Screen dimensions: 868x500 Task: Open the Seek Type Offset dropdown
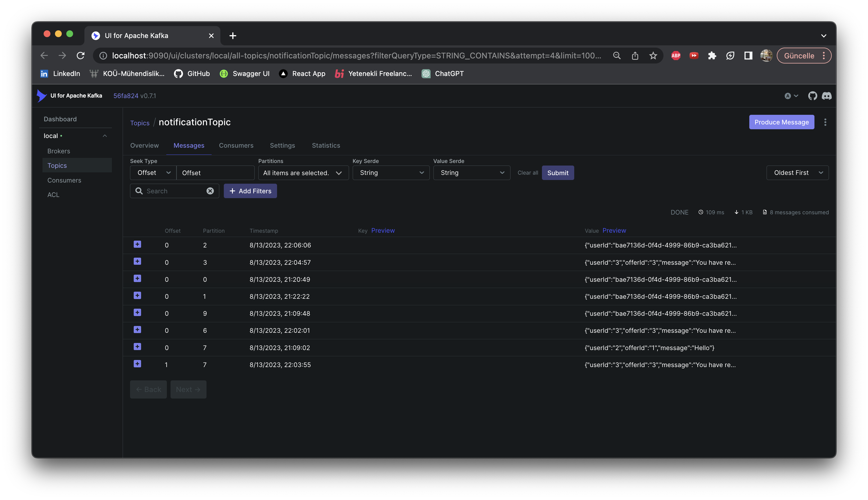(x=153, y=173)
